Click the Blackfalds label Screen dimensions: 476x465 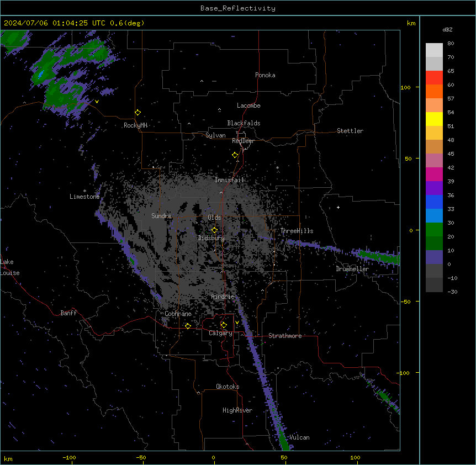pyautogui.click(x=244, y=123)
